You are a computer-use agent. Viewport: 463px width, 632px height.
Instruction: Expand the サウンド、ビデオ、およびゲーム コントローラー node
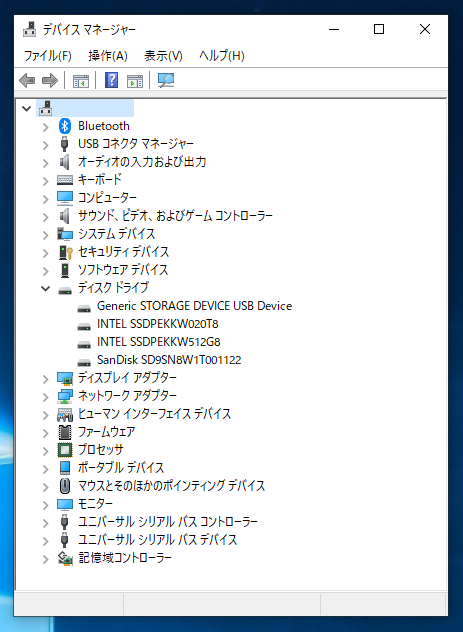pos(46,217)
